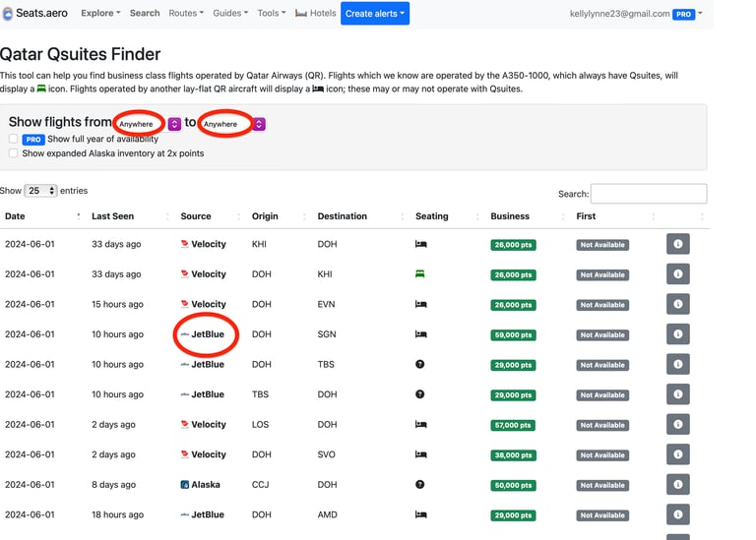Click origin LOS cell
The height and width of the screenshot is (540, 756).
260,424
